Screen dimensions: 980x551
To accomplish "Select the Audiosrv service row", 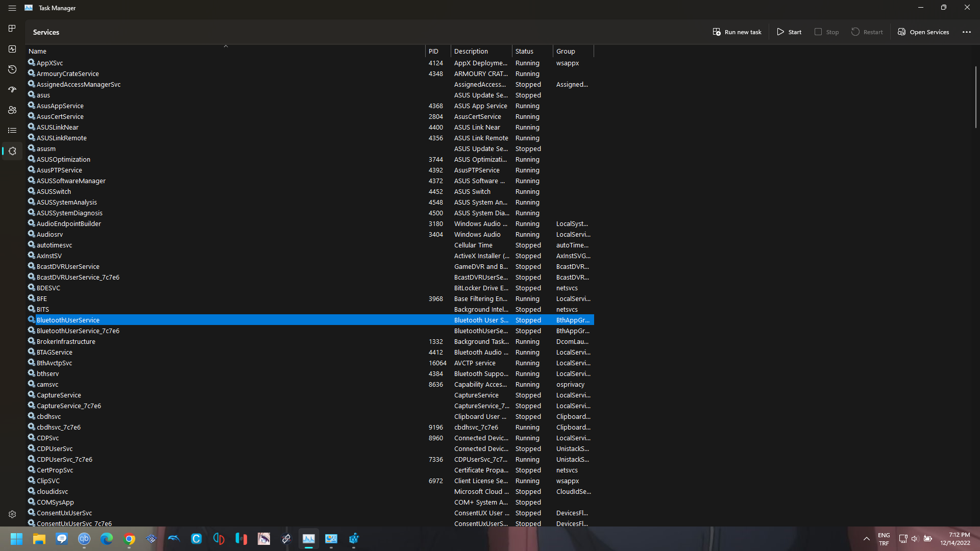I will (x=50, y=235).
